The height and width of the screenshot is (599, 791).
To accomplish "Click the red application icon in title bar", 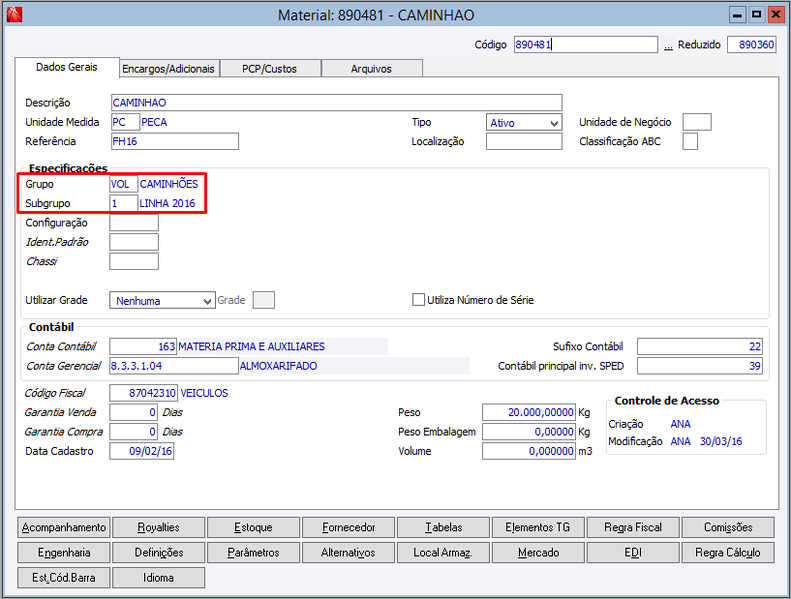I will pos(15,14).
